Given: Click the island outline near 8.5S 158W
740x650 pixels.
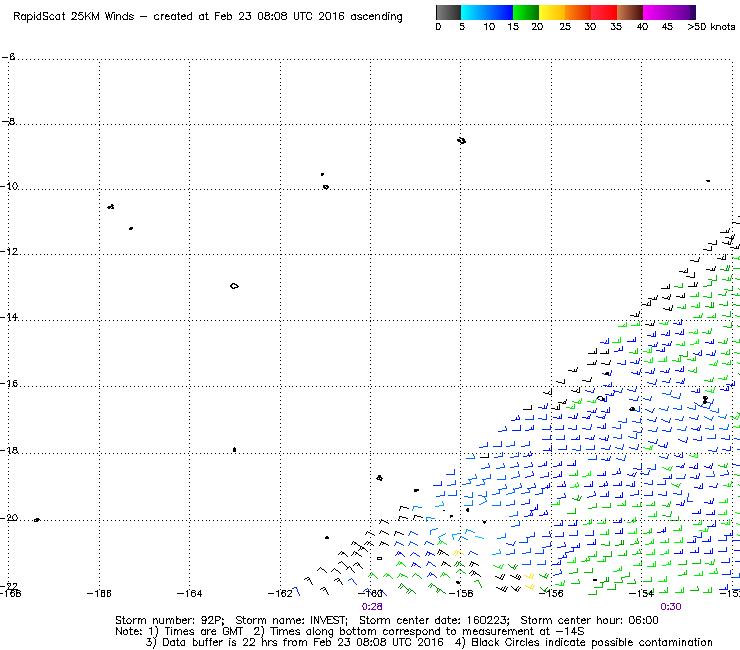Looking at the screenshot, I should pyautogui.click(x=462, y=141).
